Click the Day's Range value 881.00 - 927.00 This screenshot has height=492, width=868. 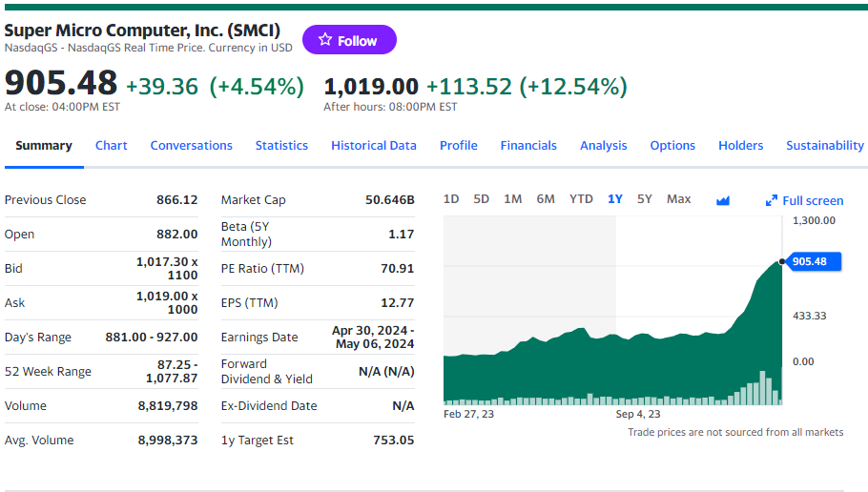(x=152, y=337)
